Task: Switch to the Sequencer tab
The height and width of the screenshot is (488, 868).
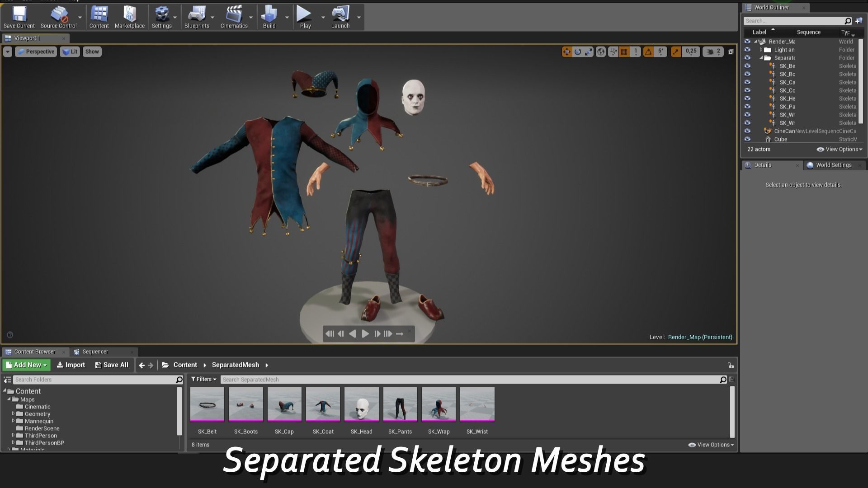Action: 95,352
